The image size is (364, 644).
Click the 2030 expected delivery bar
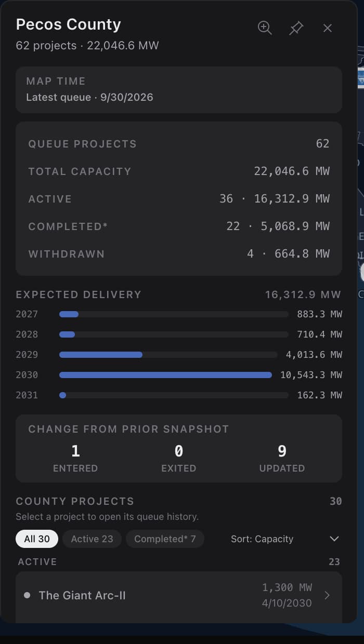point(165,374)
